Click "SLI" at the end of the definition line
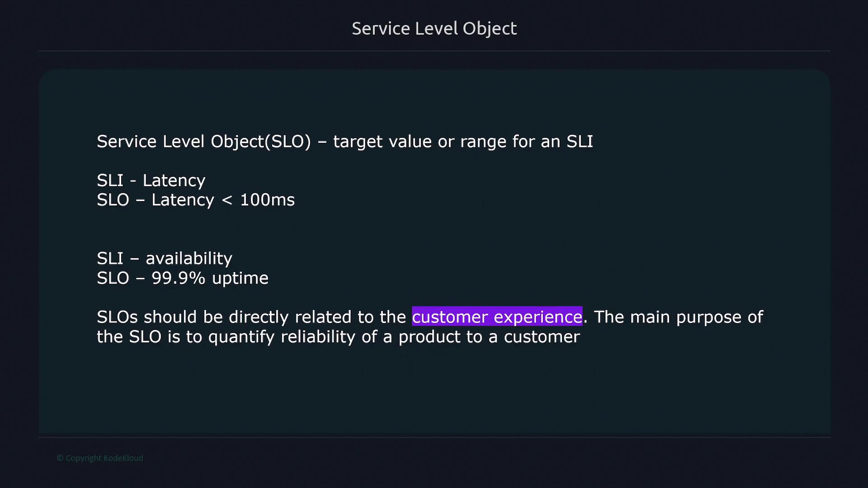868x488 pixels. click(580, 141)
